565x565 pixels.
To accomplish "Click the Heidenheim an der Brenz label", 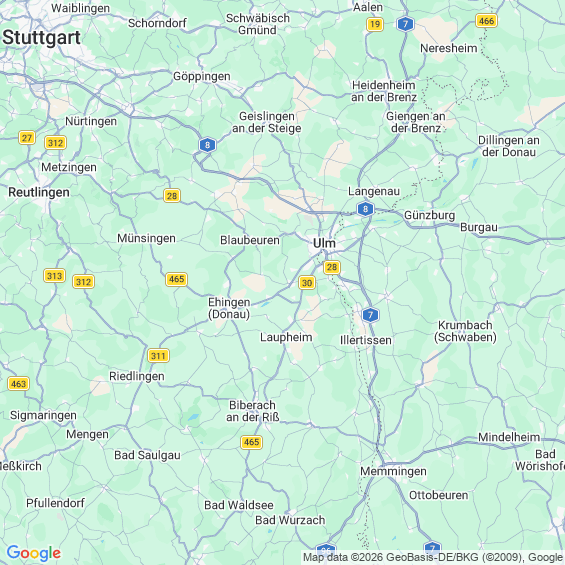I will 384,91.
